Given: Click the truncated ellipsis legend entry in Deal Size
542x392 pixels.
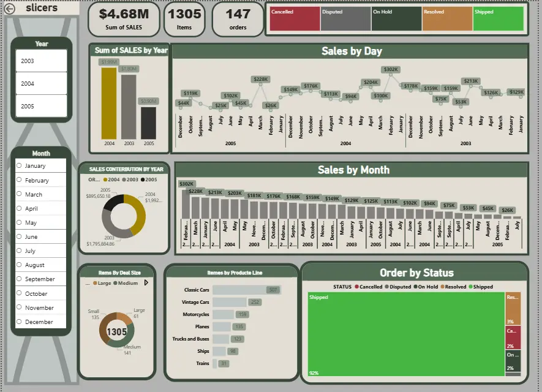Looking at the screenshot, I should [x=88, y=282].
